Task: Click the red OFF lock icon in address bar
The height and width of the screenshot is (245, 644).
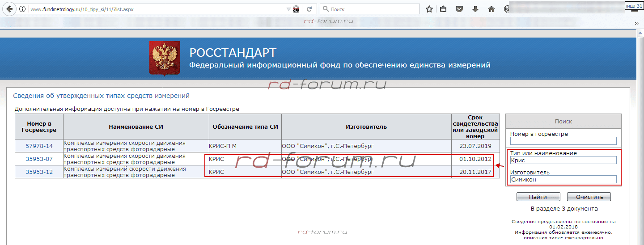Action: [x=296, y=9]
